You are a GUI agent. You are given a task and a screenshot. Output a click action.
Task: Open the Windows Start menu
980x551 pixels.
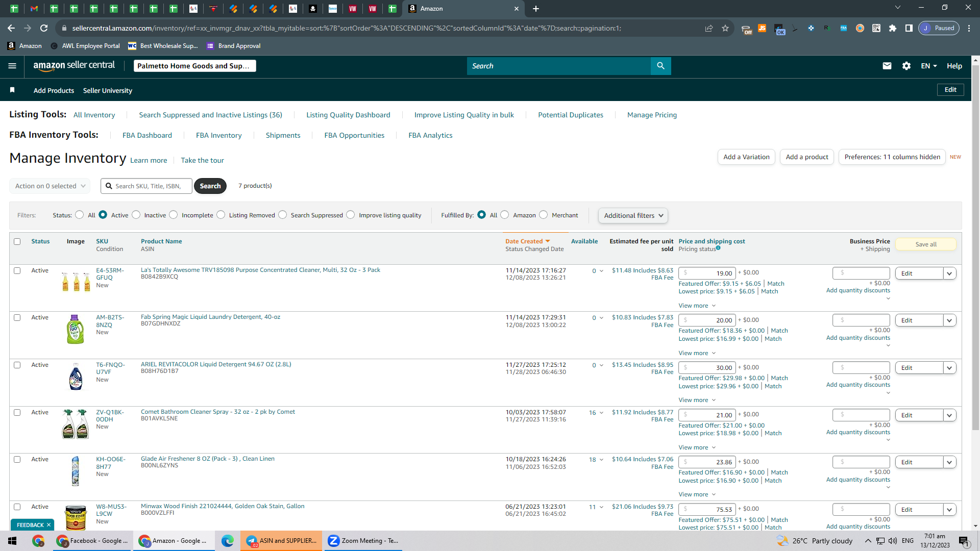click(12, 541)
